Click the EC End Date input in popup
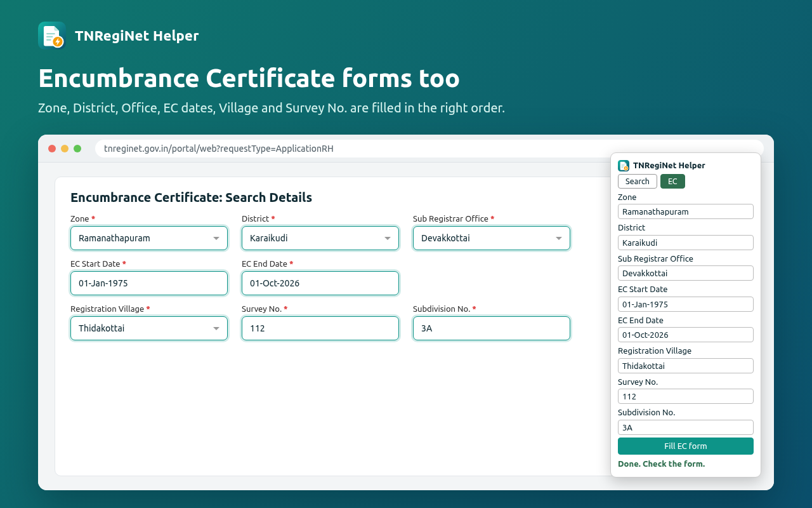Viewport: 812px width, 508px height. [x=686, y=335]
